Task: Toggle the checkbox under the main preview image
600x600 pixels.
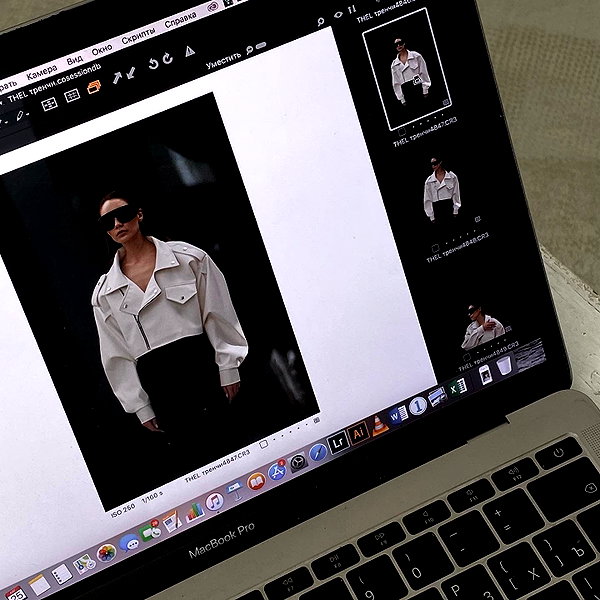Action: (x=263, y=444)
